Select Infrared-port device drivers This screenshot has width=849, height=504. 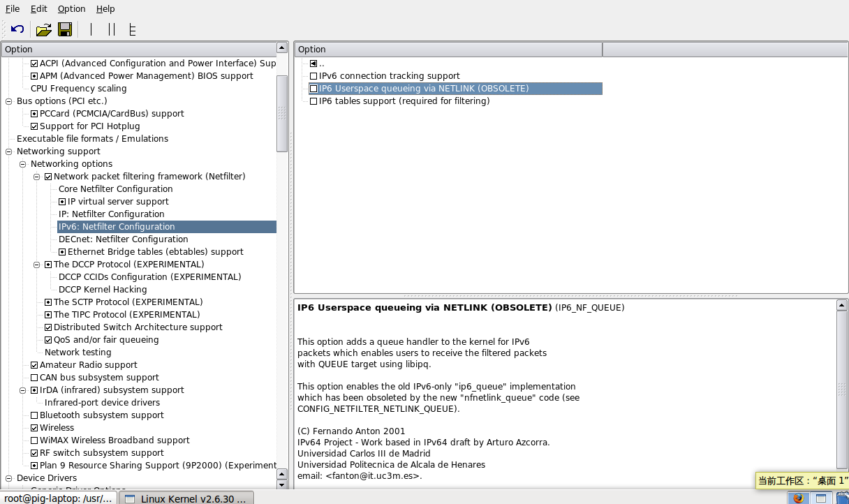click(x=103, y=403)
